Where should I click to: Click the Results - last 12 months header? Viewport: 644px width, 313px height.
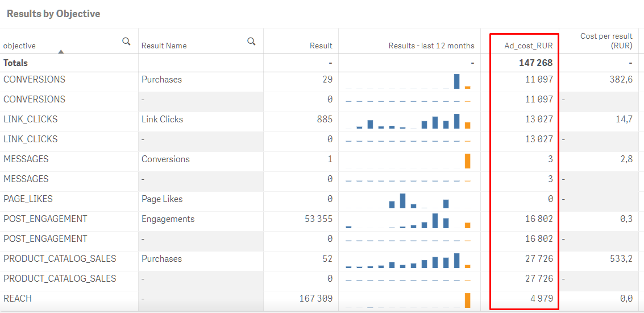pyautogui.click(x=431, y=46)
